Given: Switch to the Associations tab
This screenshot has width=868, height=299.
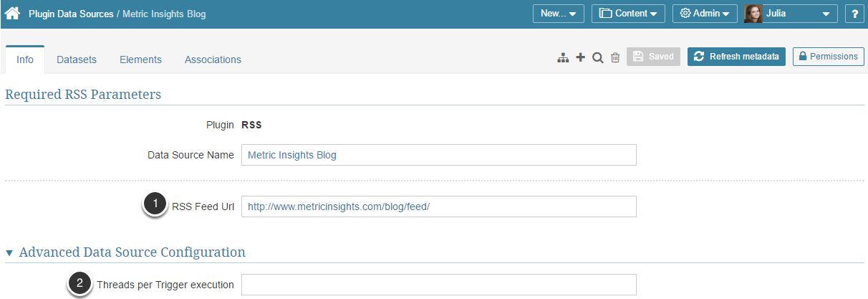Looking at the screenshot, I should 213,60.
